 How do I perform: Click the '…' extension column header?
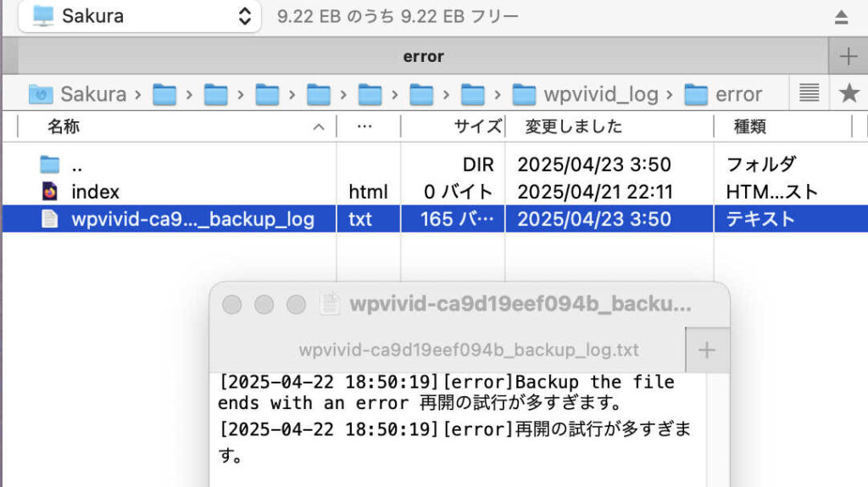[364, 126]
